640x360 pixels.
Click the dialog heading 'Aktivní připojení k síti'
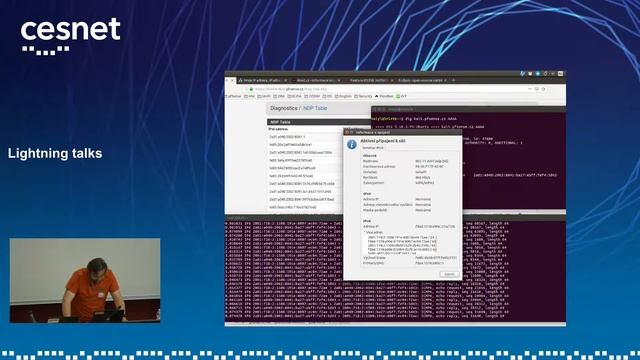(382, 140)
